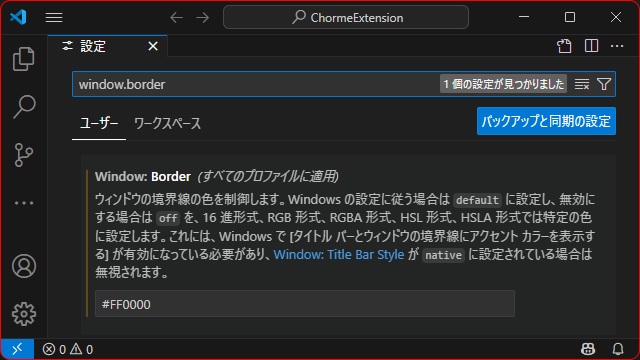Viewport: 640px width, 360px height.
Task: Edit the #FF0000 border color value field
Action: pos(304,304)
